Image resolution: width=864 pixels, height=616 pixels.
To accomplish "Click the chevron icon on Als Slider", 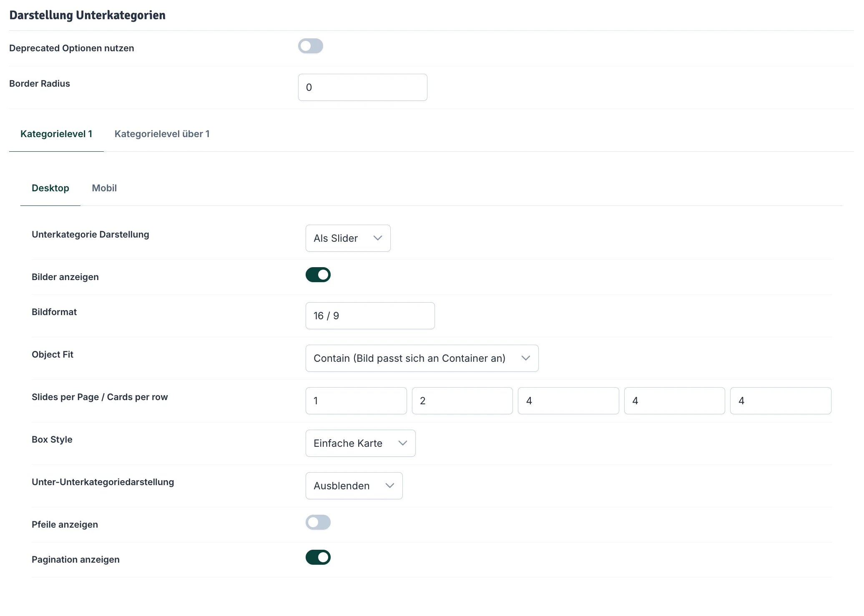I will pos(378,238).
